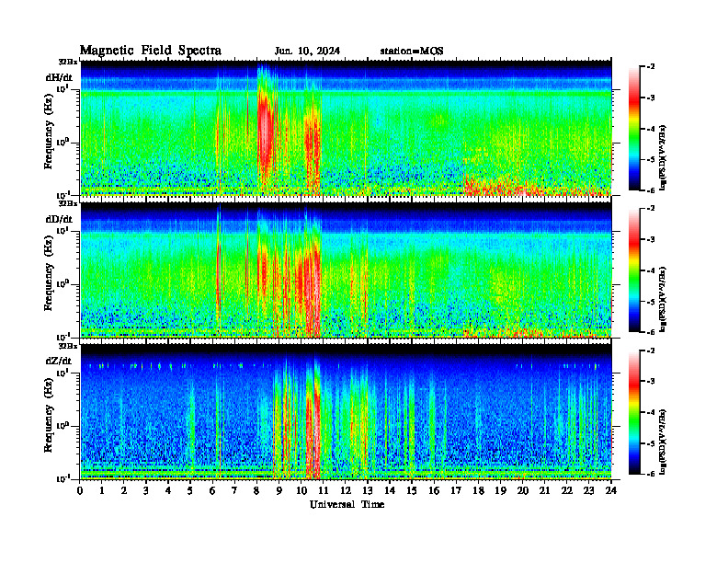
Task: Click hour "17" on Universal Time axis
Action: pos(456,491)
